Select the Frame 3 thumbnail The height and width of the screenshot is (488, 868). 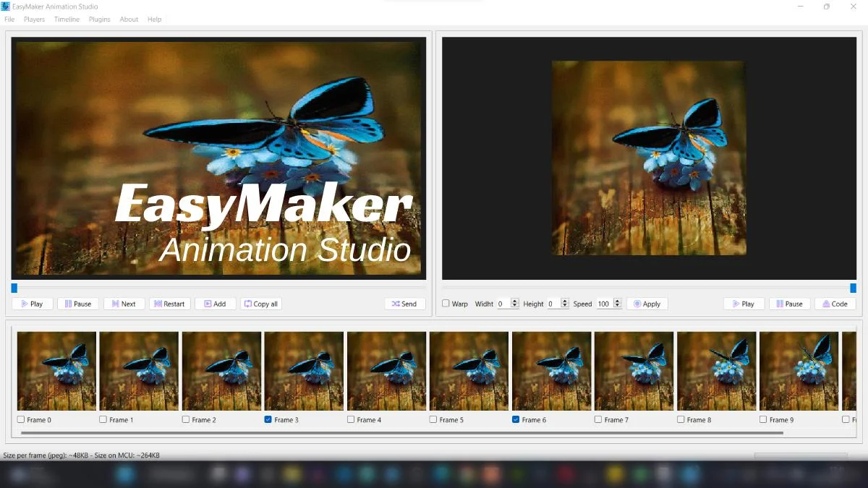(304, 371)
